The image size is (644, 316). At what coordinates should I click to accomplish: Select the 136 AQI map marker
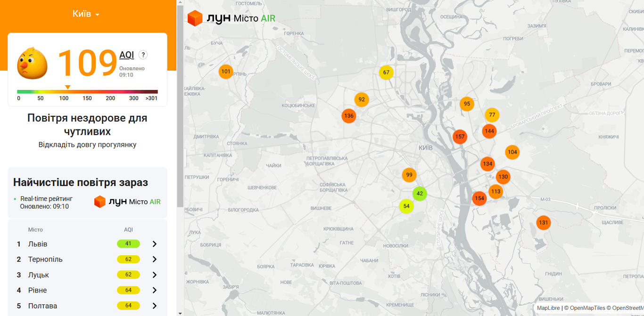coord(348,116)
